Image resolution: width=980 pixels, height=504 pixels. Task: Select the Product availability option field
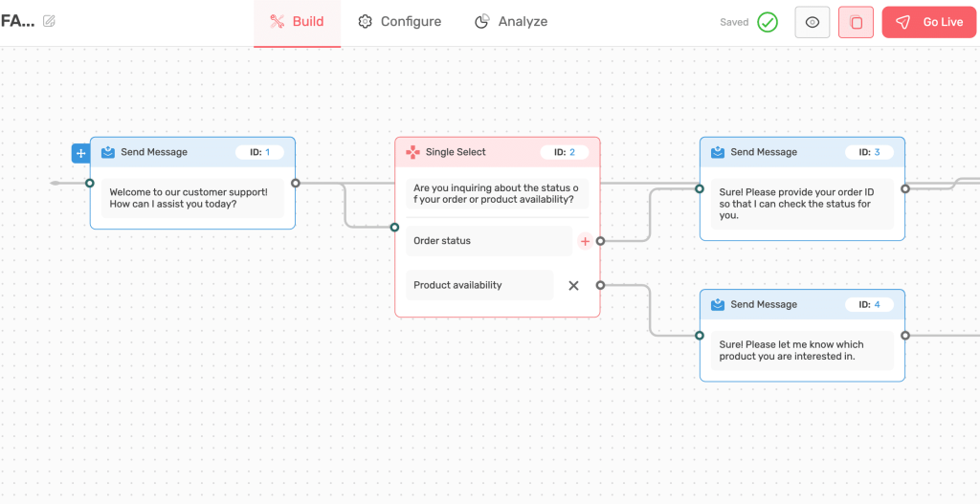pos(479,285)
